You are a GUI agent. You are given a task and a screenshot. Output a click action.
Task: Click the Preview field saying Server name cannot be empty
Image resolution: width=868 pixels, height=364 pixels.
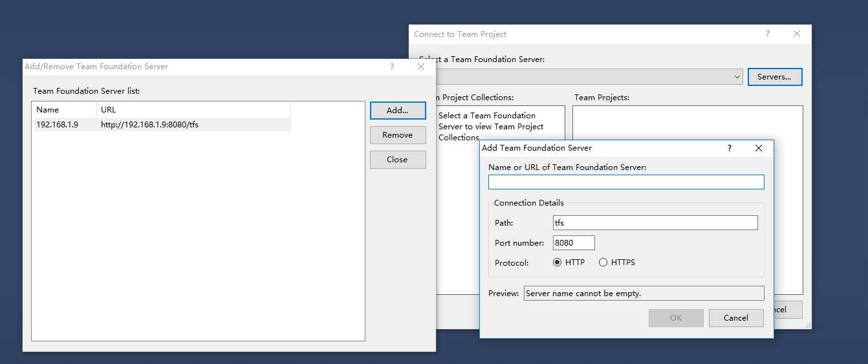pos(644,294)
